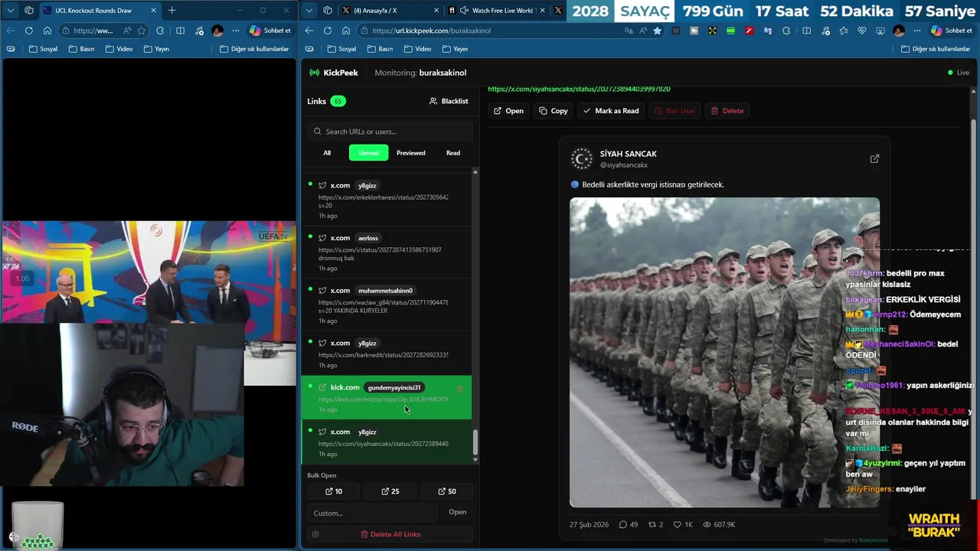Open tab list dropdown in left browser window
Screen dimensions: 980x551
tap(11, 11)
